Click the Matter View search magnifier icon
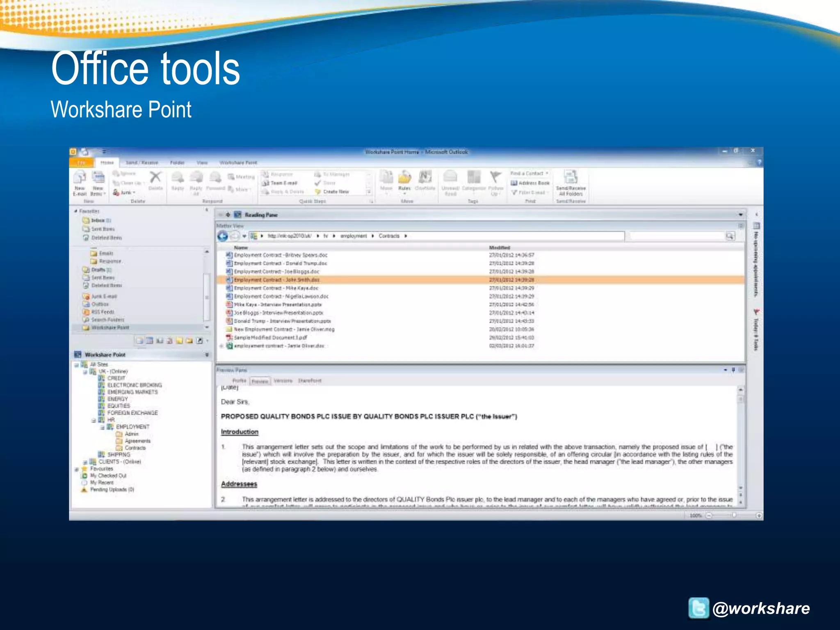 (x=730, y=236)
